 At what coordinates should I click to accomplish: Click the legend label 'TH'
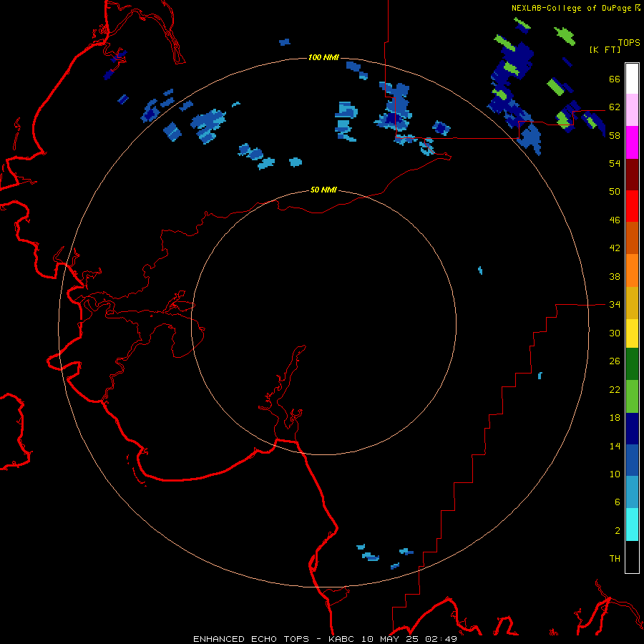(x=615, y=559)
